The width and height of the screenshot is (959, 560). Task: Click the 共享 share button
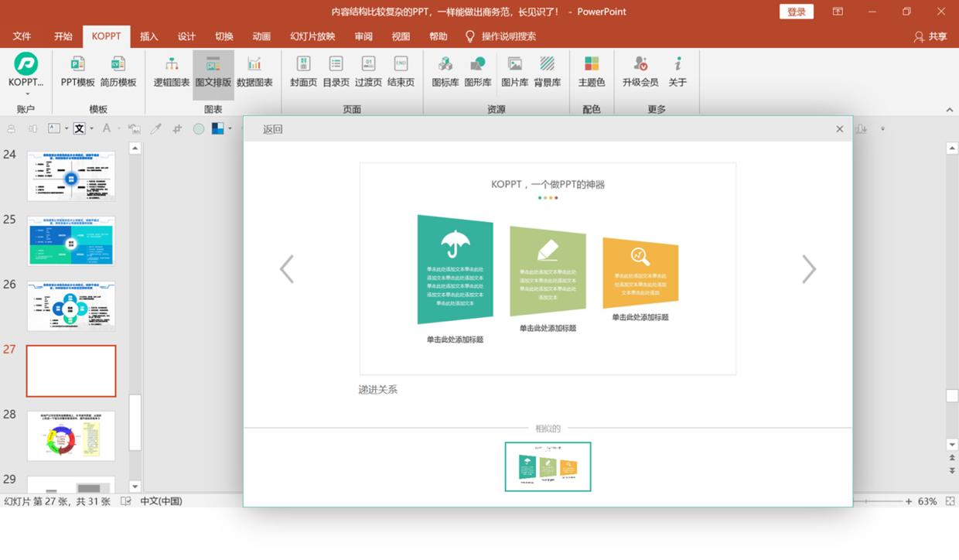pyautogui.click(x=930, y=36)
